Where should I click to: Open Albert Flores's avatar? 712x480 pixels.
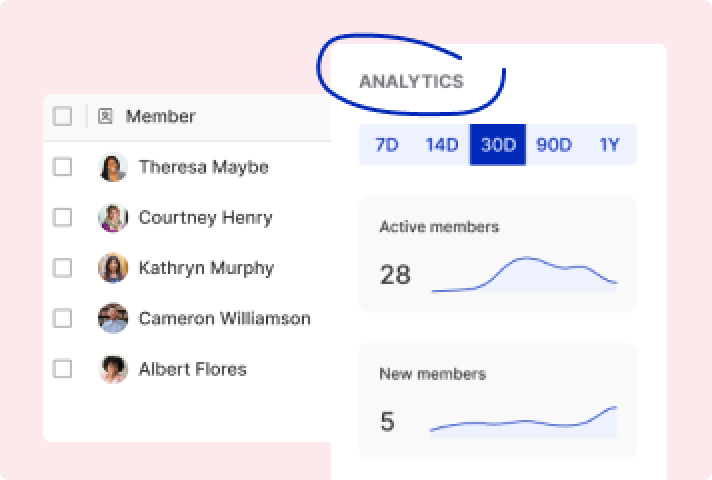[113, 369]
